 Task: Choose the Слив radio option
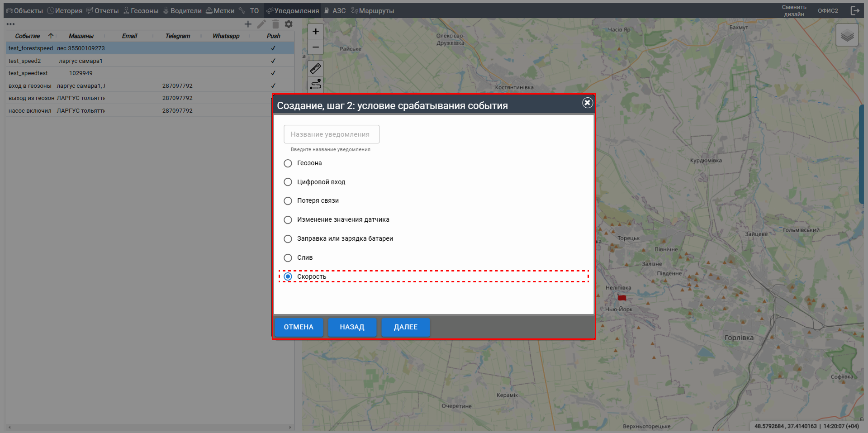point(288,258)
